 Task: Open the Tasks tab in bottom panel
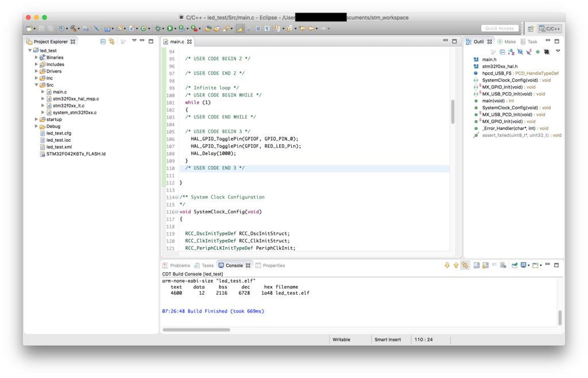coord(204,265)
